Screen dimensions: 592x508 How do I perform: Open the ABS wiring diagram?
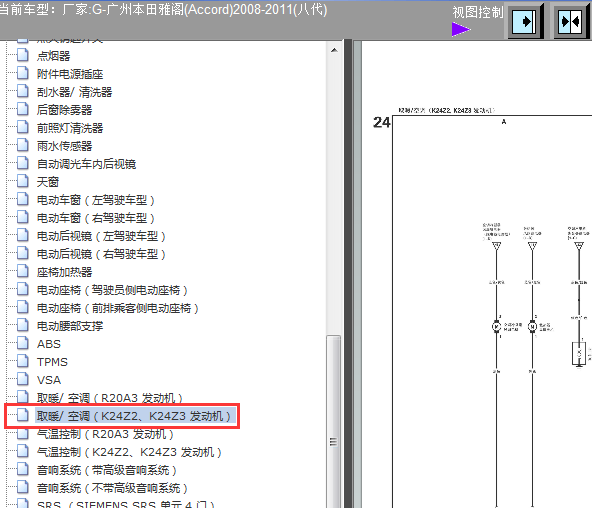pyautogui.click(x=49, y=344)
